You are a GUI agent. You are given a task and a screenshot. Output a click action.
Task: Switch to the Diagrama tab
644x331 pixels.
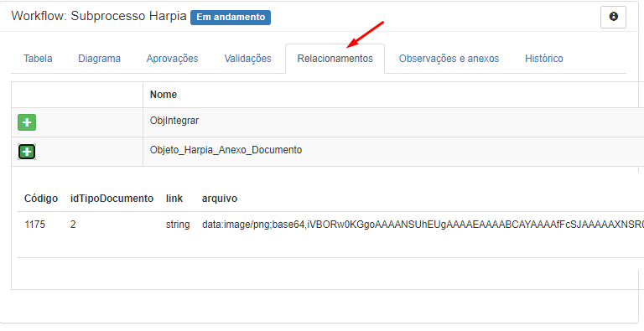pos(100,59)
